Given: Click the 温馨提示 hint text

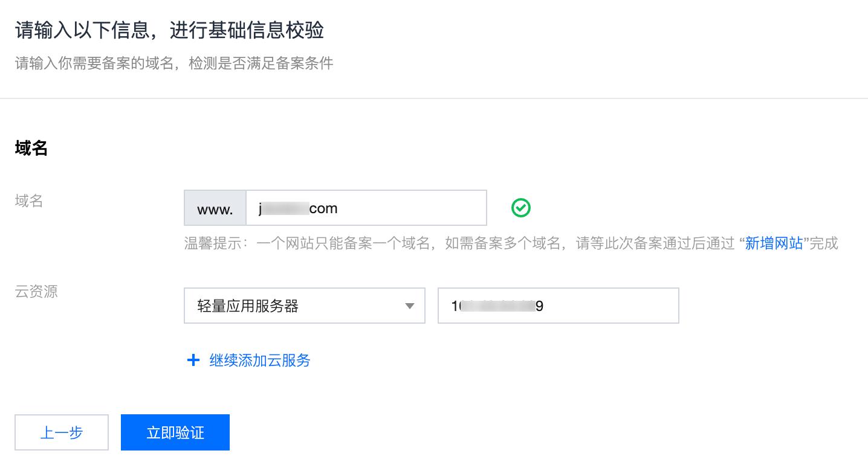Looking at the screenshot, I should [x=511, y=243].
